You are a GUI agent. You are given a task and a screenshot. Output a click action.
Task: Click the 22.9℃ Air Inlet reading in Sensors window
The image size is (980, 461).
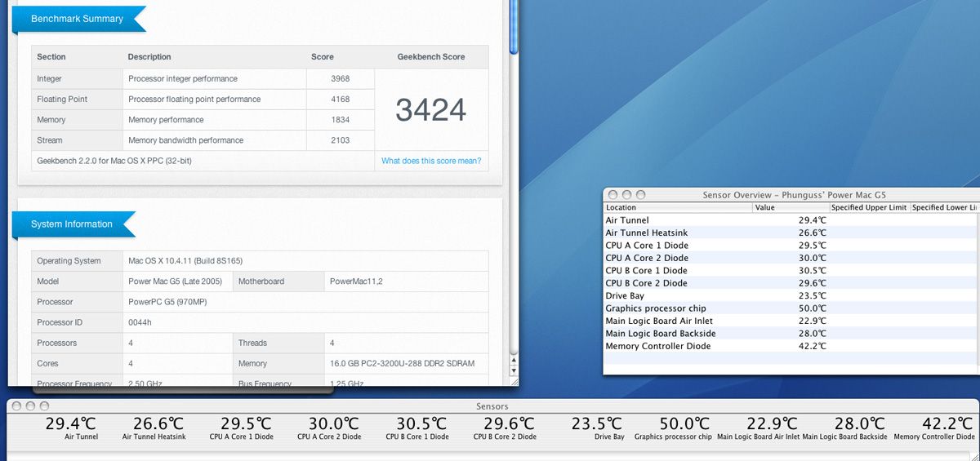(772, 424)
